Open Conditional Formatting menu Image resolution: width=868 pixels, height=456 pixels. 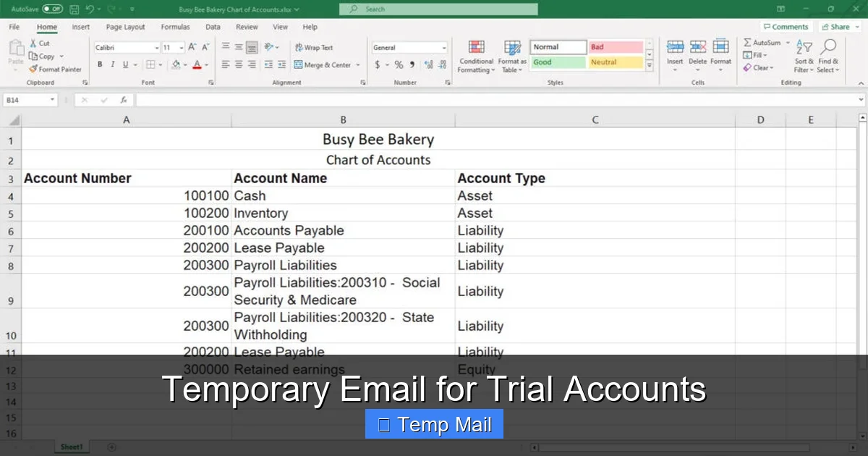coord(476,56)
